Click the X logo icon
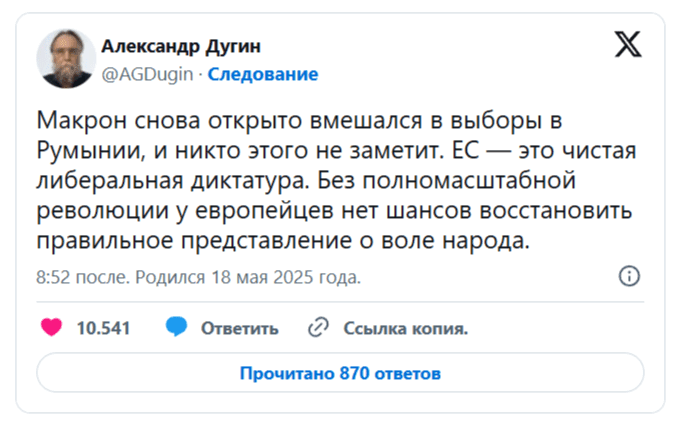Viewport: 686px width, 426px height. pyautogui.click(x=628, y=45)
